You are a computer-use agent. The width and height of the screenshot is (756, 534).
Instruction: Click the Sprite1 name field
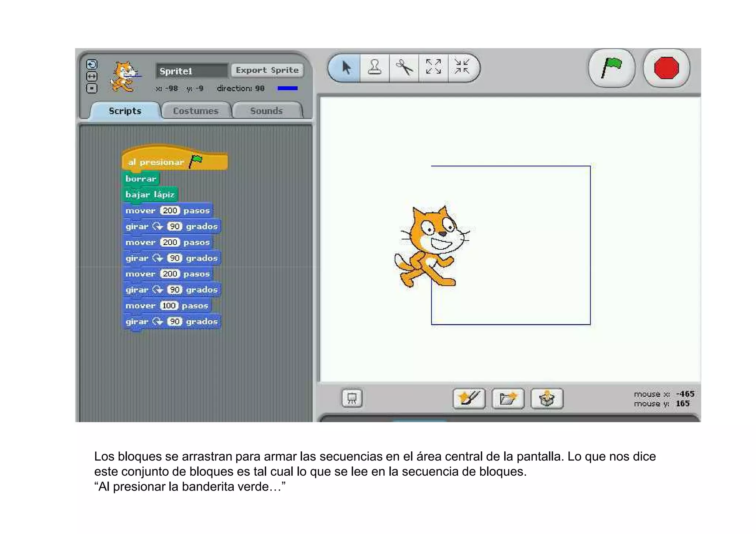(x=192, y=71)
